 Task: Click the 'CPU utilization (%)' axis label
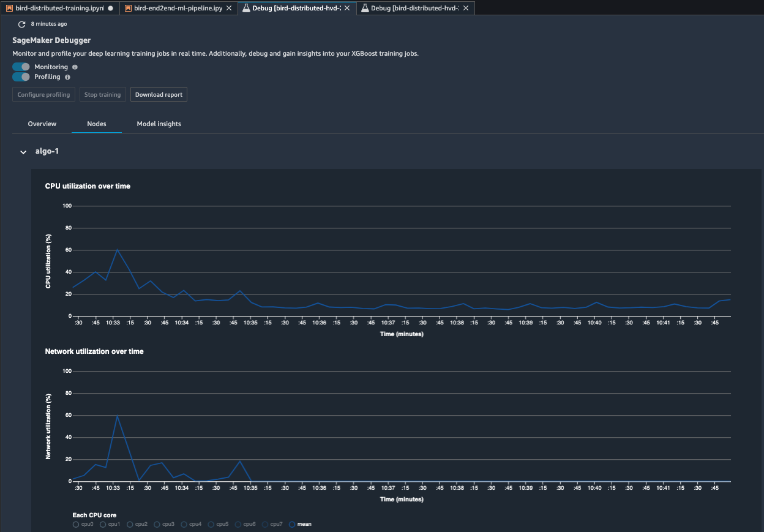pos(48,261)
